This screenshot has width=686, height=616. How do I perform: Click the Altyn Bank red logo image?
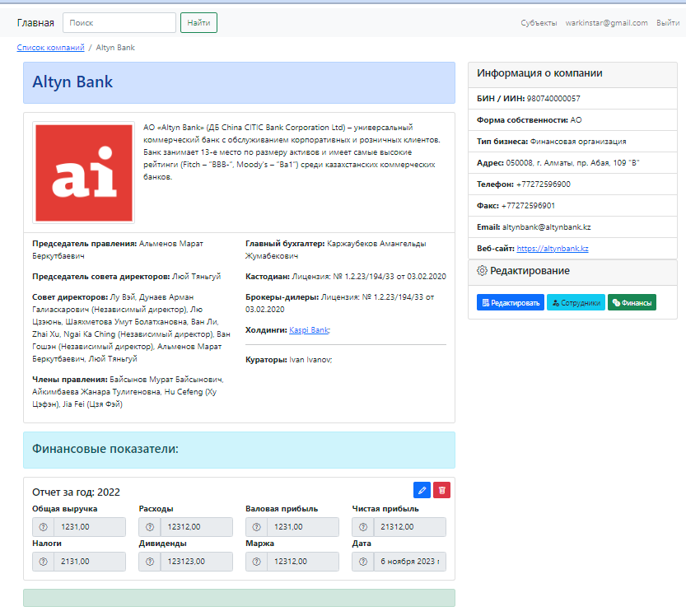[83, 173]
